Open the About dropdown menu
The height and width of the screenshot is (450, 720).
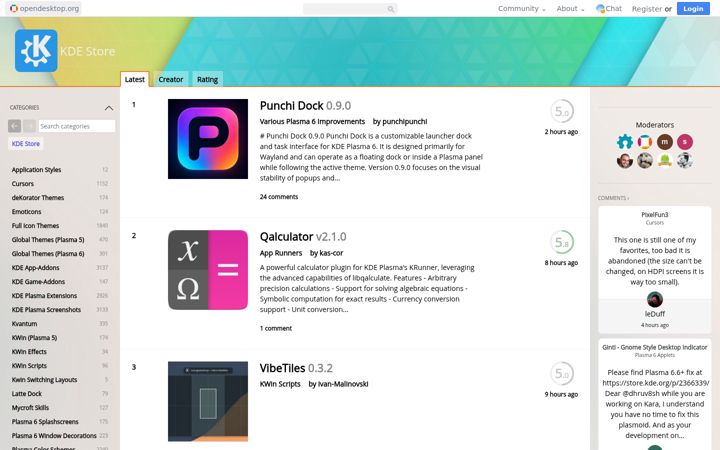tap(570, 8)
